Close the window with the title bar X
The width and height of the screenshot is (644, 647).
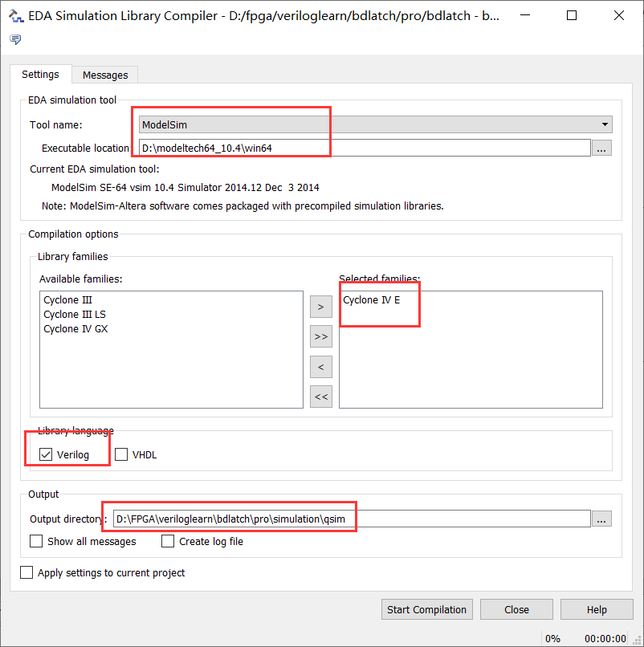coord(619,15)
